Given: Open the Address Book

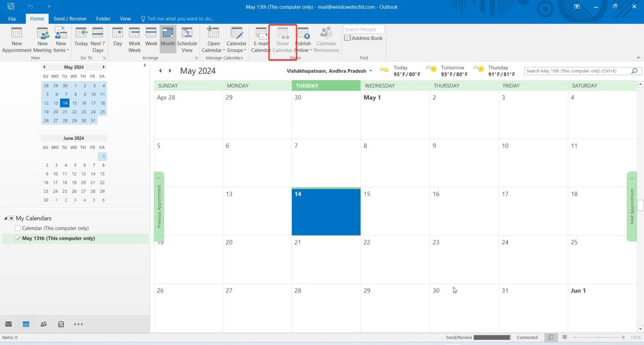Looking at the screenshot, I should pyautogui.click(x=364, y=38).
